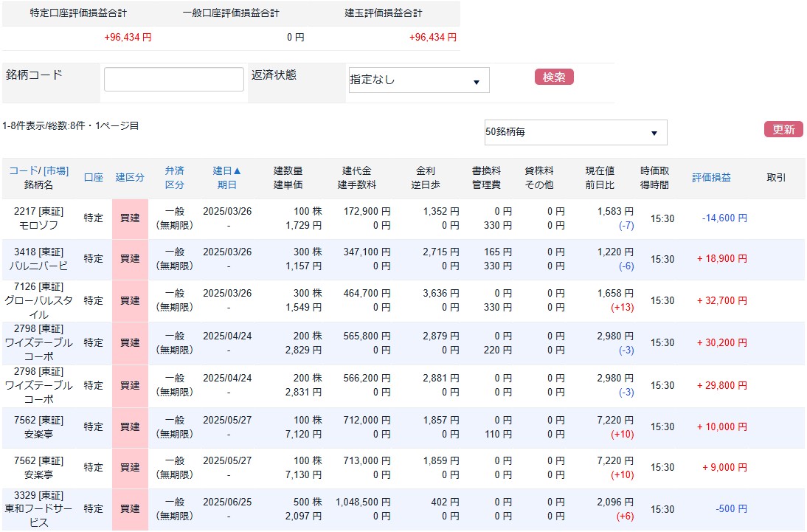Click the + 10,000 円 valuation gain
The width and height of the screenshot is (807, 532).
pyautogui.click(x=722, y=427)
